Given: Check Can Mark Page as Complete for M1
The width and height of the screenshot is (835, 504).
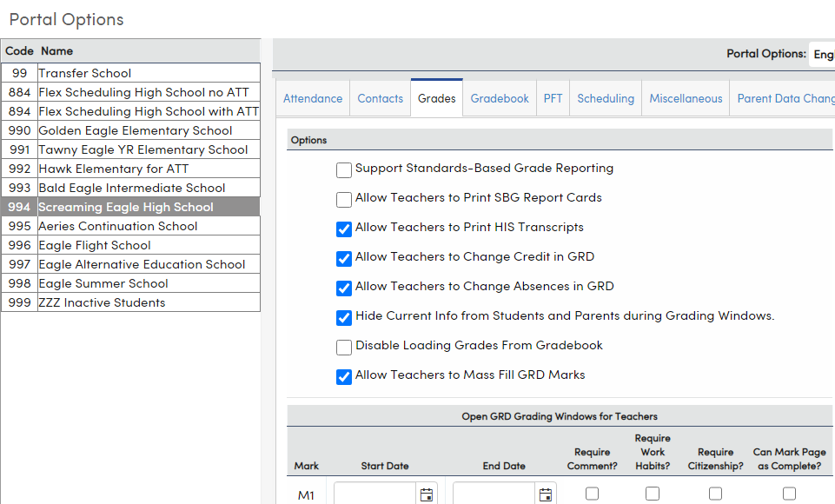Looking at the screenshot, I should pos(789,494).
